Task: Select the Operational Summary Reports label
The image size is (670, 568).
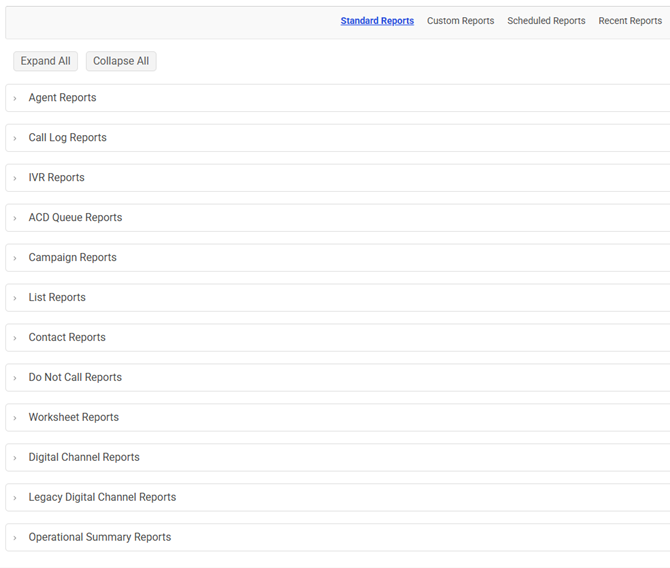Action: [x=100, y=537]
